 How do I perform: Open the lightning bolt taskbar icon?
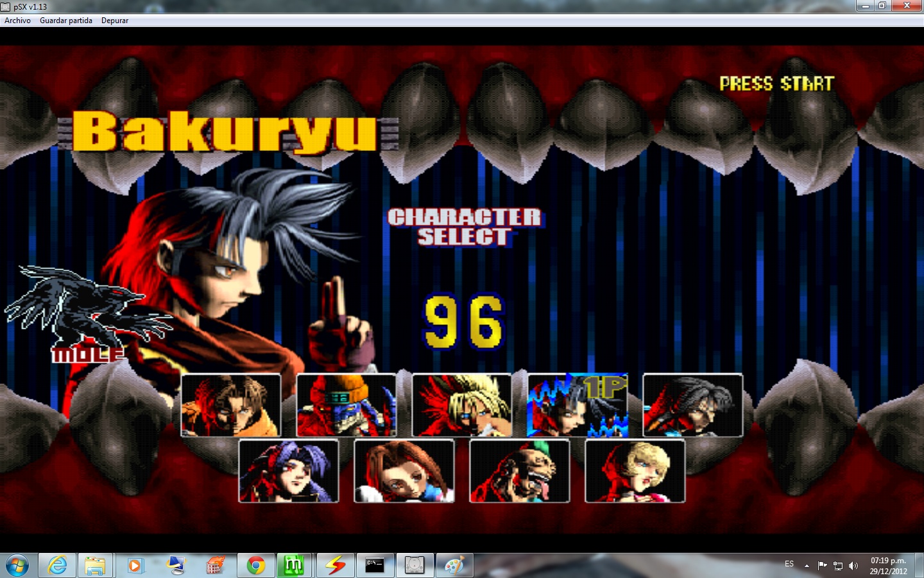pos(335,566)
